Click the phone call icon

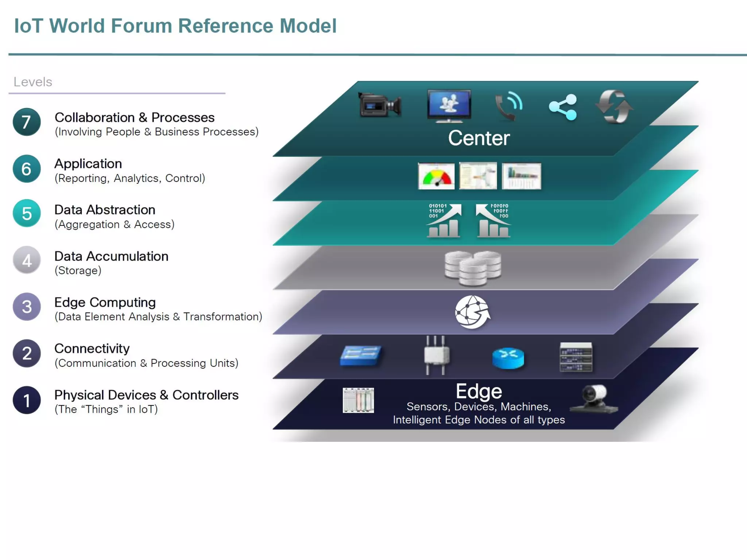[x=508, y=106]
